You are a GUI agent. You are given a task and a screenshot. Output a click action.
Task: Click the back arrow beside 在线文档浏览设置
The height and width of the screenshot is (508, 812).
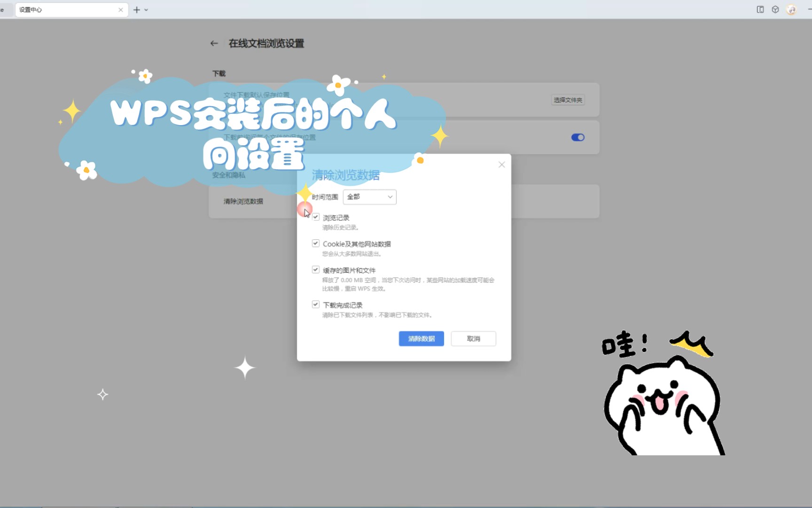click(214, 43)
